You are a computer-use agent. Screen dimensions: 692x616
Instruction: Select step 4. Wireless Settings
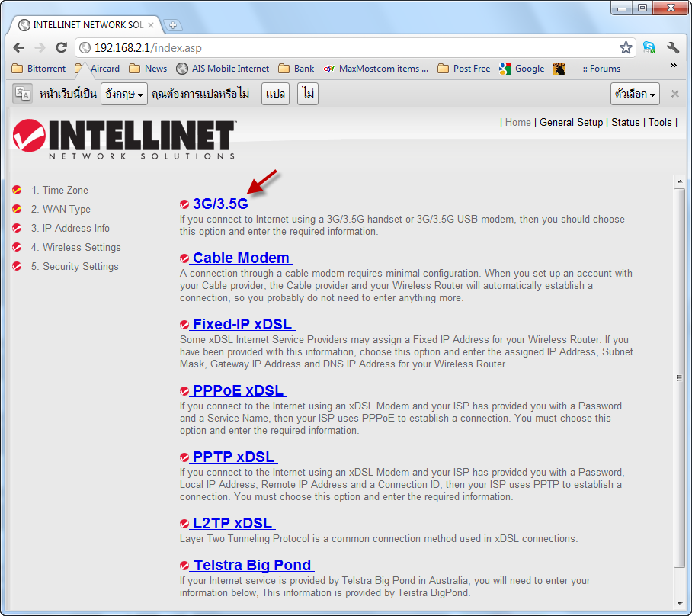(x=75, y=247)
